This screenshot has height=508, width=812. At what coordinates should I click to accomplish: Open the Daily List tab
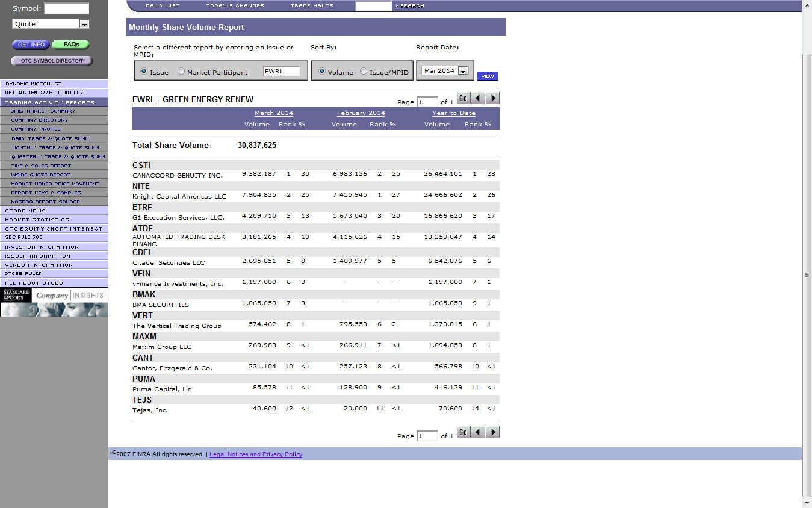163,5
